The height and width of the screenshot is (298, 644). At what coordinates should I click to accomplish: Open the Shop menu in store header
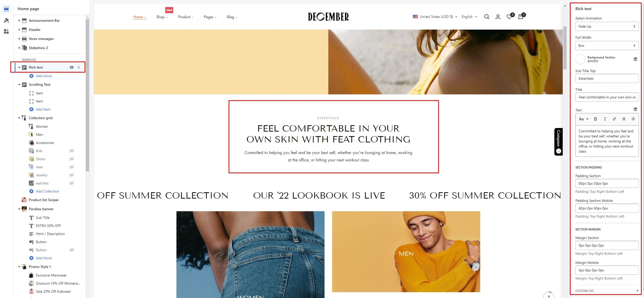(x=162, y=17)
